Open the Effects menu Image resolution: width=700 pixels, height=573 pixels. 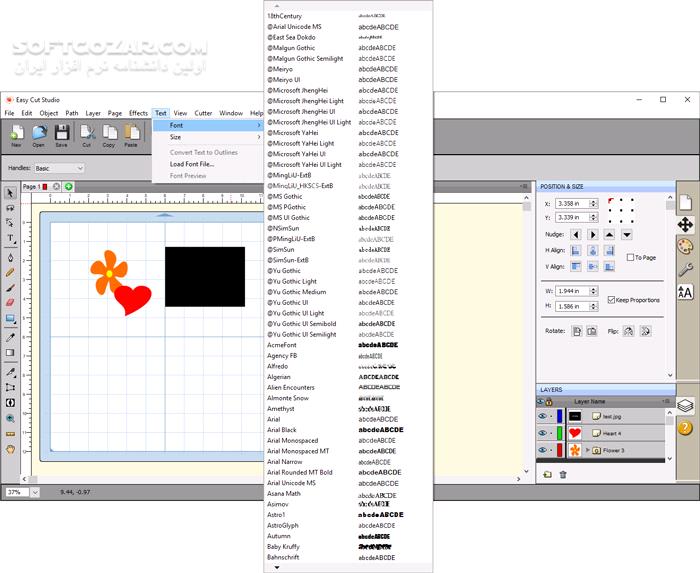[138, 113]
